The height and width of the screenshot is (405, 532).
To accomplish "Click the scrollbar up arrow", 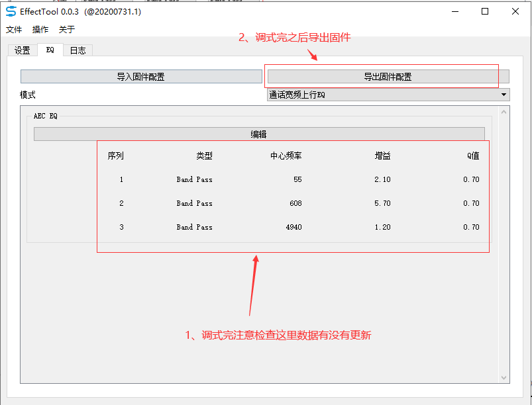I will [504, 112].
